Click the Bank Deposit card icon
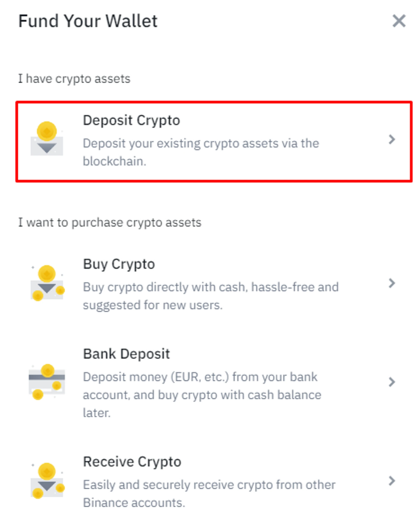Viewport: 417px width, 532px height. click(x=47, y=382)
